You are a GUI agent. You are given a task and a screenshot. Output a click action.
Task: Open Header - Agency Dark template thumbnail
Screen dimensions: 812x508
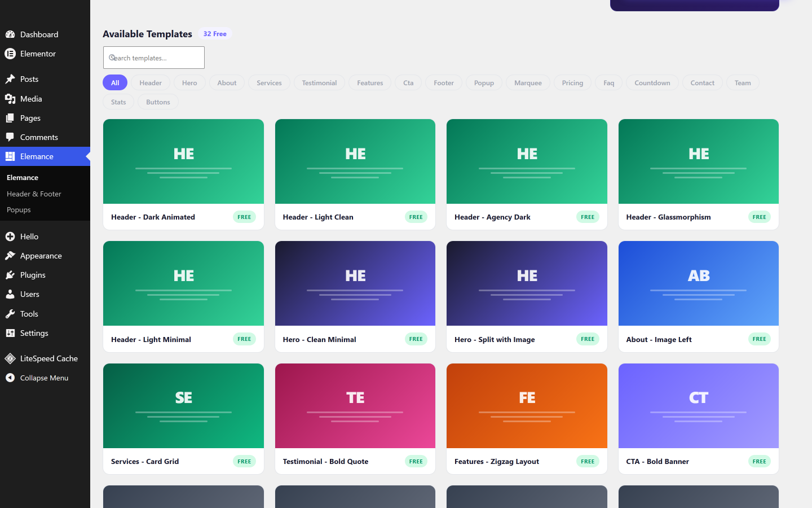(x=527, y=161)
